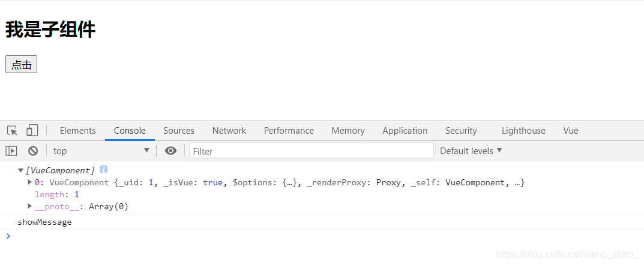Switch to the Elements tab

77,131
